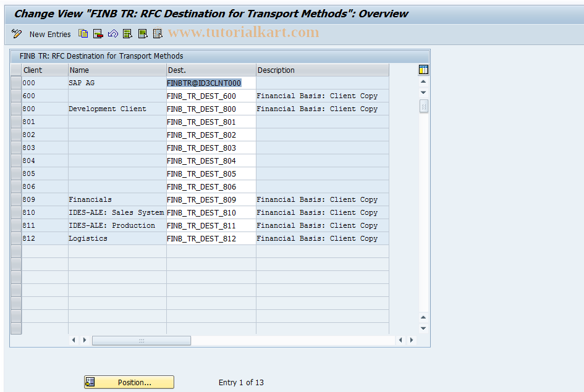Click the Copy As icon
The height and width of the screenshot is (392, 584).
coord(83,34)
